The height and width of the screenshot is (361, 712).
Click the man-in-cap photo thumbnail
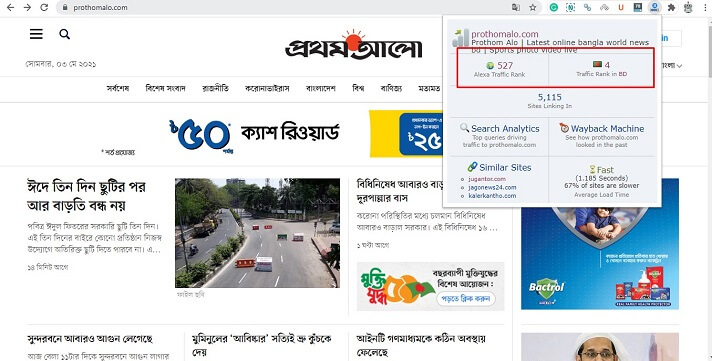click(600, 347)
